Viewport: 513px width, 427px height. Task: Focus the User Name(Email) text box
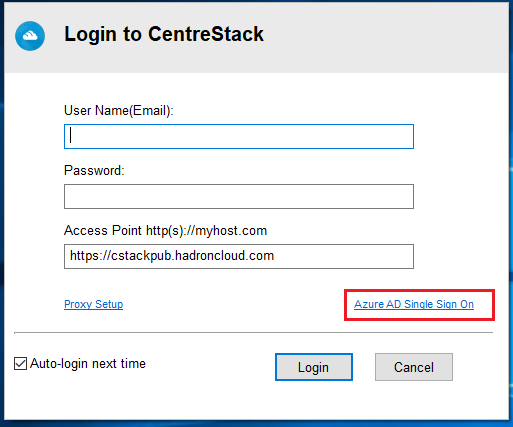click(x=239, y=136)
